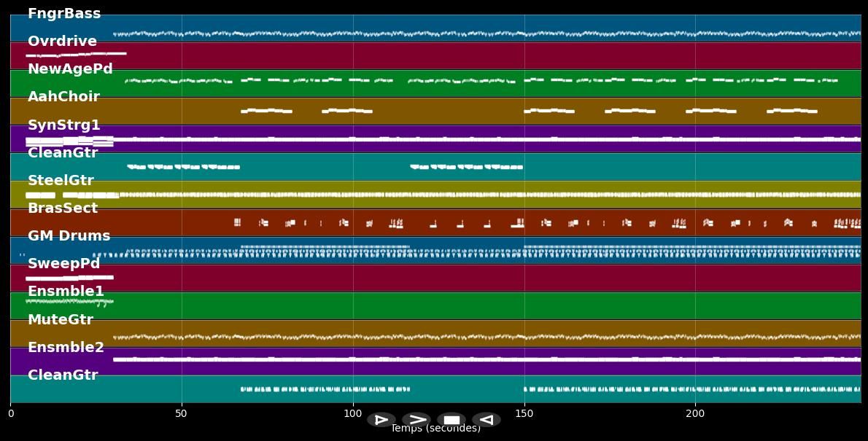Click the 200 seconds tick on time axis
Image resolution: width=868 pixels, height=441 pixels.
(x=695, y=414)
